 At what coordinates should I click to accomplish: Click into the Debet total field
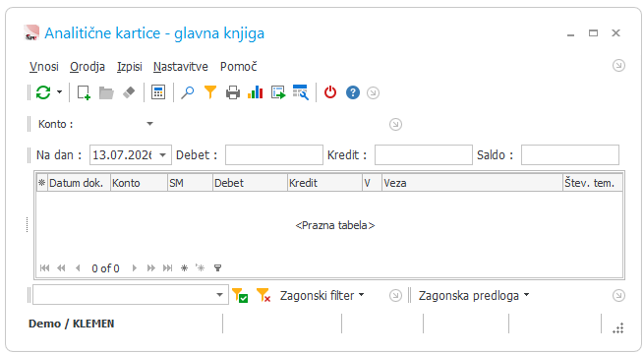point(274,154)
